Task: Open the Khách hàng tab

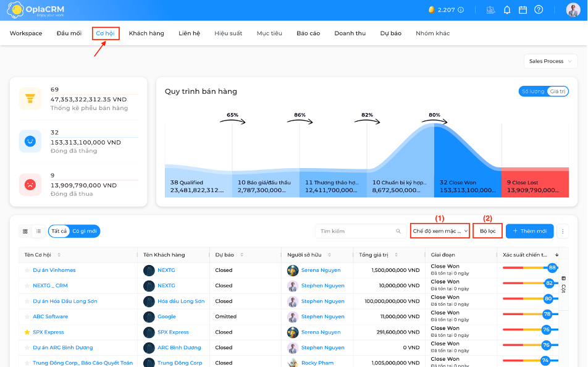Action: tap(146, 33)
